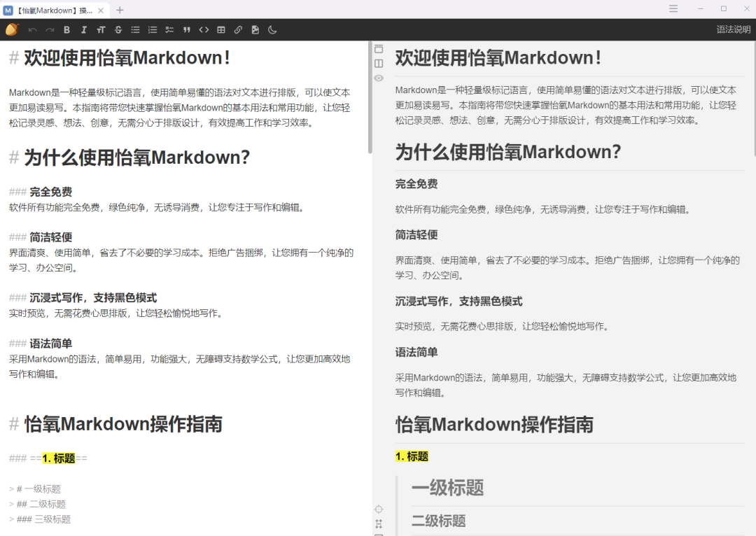Insert a hyperlink using the link icon

click(x=238, y=29)
